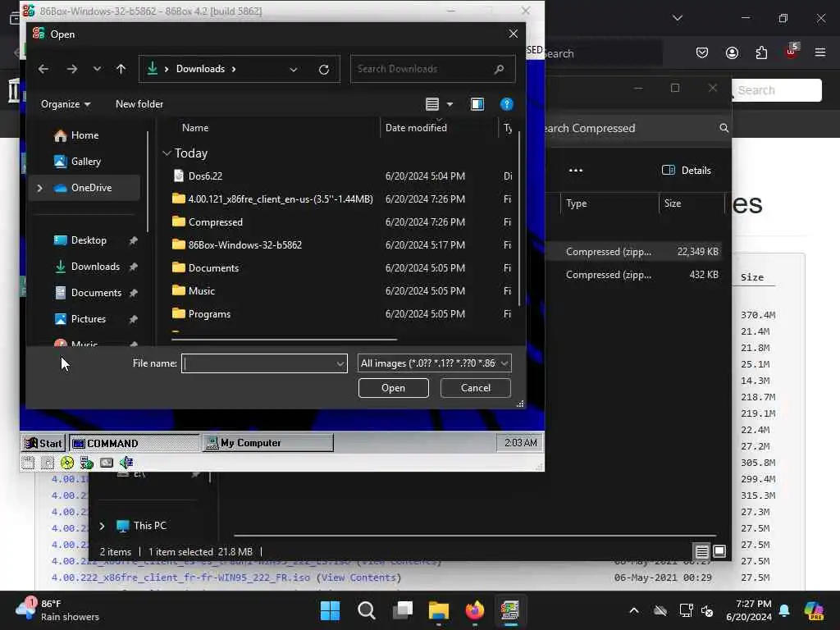Open the File name history dropdown
840x630 pixels.
coord(340,363)
